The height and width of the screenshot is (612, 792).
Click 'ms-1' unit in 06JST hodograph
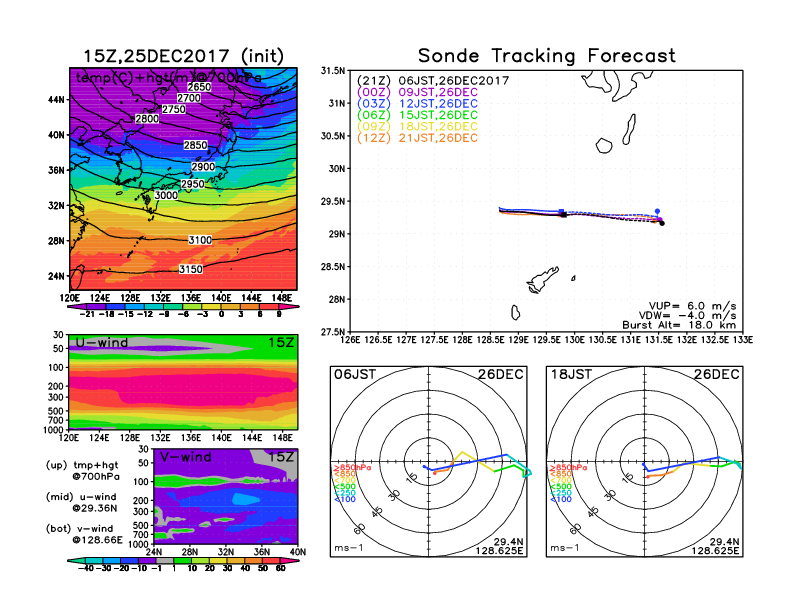click(x=348, y=548)
